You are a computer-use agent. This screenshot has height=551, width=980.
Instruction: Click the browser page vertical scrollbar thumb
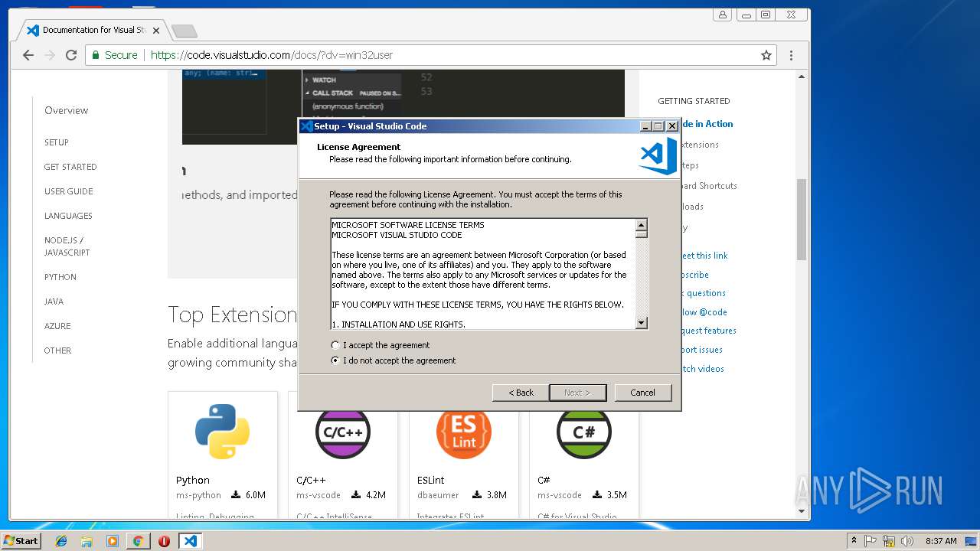coord(802,220)
